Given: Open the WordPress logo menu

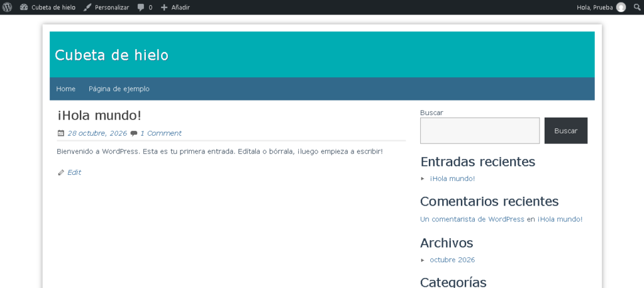Looking at the screenshot, I should pos(7,7).
